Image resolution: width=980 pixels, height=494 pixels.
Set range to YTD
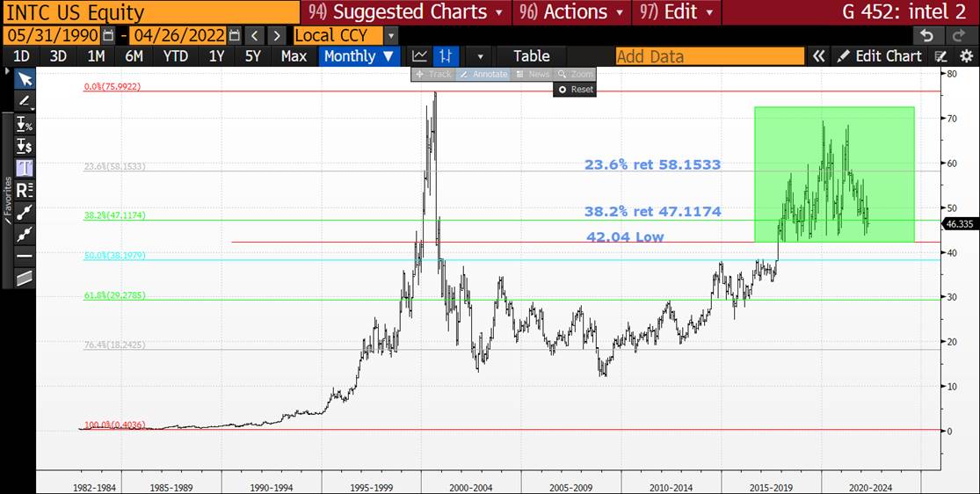click(176, 56)
